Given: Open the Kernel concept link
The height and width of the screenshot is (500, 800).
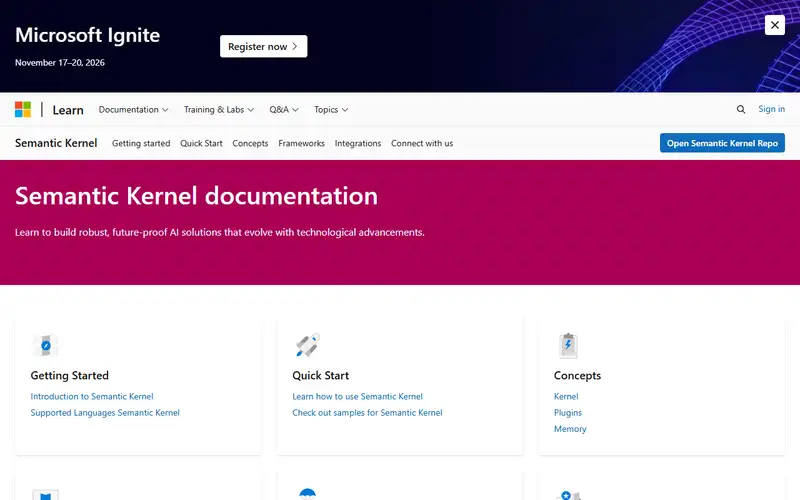Looking at the screenshot, I should [x=566, y=396].
